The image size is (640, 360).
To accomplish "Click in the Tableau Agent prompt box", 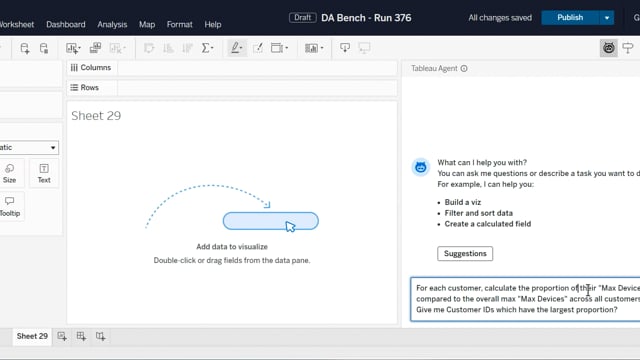I will point(526,299).
